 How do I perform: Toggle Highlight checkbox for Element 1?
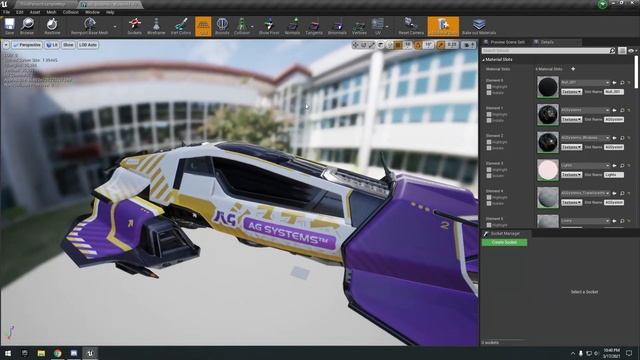(x=489, y=115)
